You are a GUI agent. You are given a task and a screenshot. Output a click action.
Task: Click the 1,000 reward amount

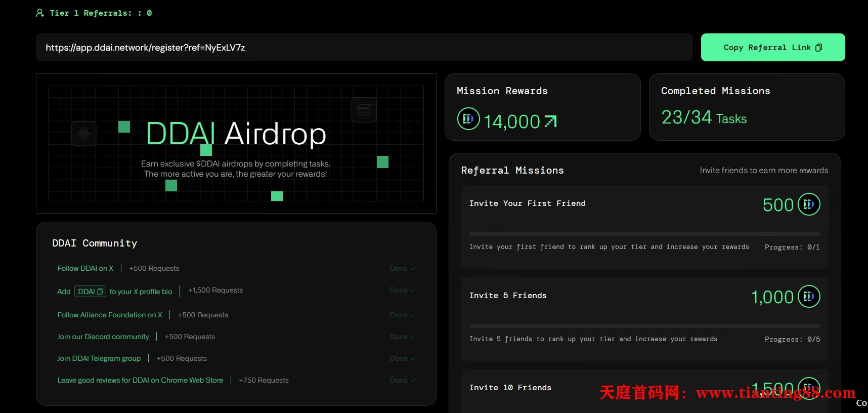(x=772, y=297)
